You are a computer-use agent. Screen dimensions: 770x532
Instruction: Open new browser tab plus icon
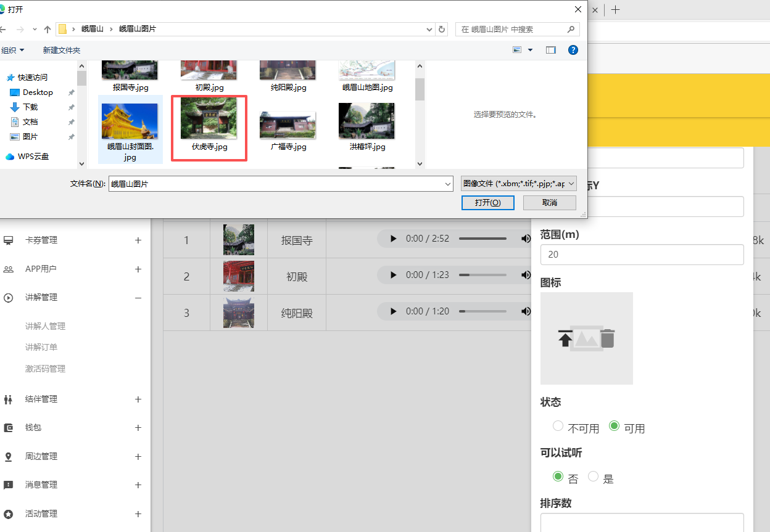click(x=615, y=9)
